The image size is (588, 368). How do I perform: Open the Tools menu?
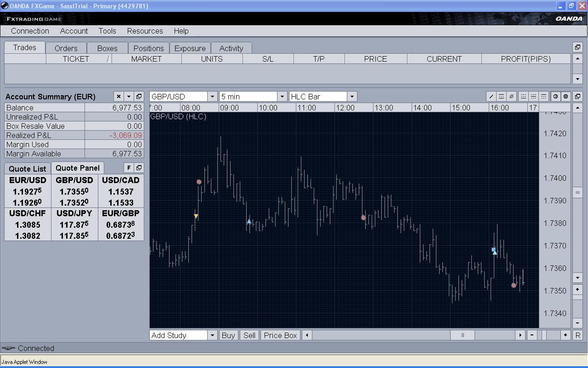(x=107, y=31)
